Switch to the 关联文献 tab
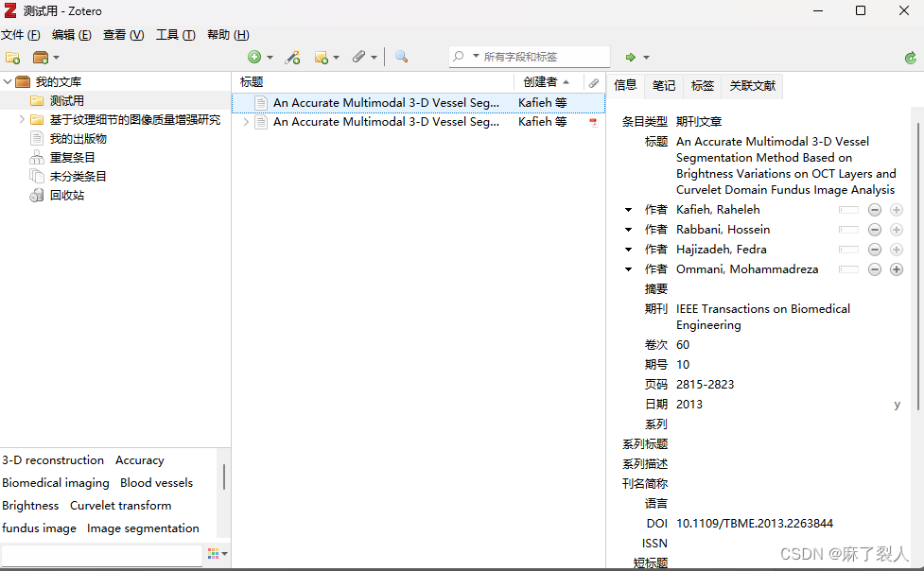Image resolution: width=924 pixels, height=571 pixels. [x=753, y=86]
